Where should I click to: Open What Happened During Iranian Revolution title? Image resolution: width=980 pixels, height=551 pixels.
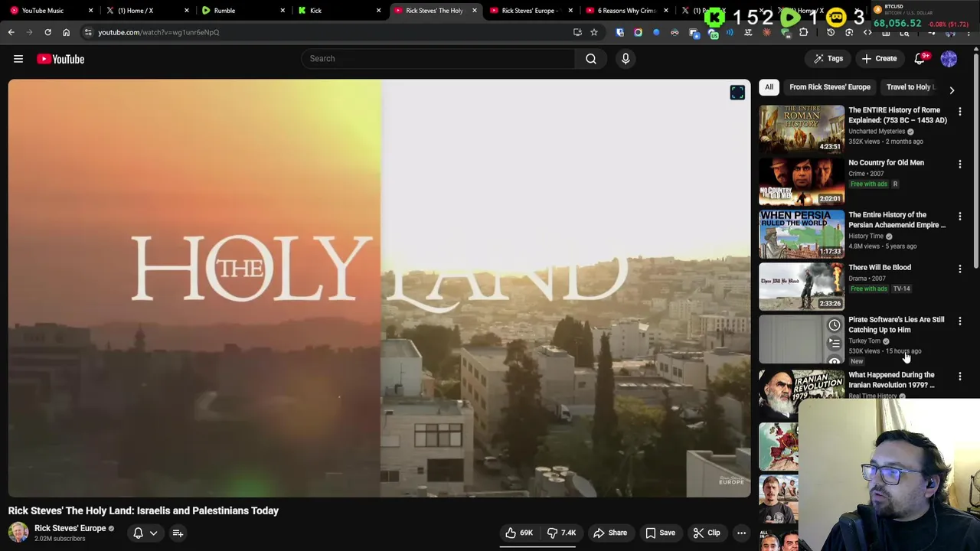[891, 380]
